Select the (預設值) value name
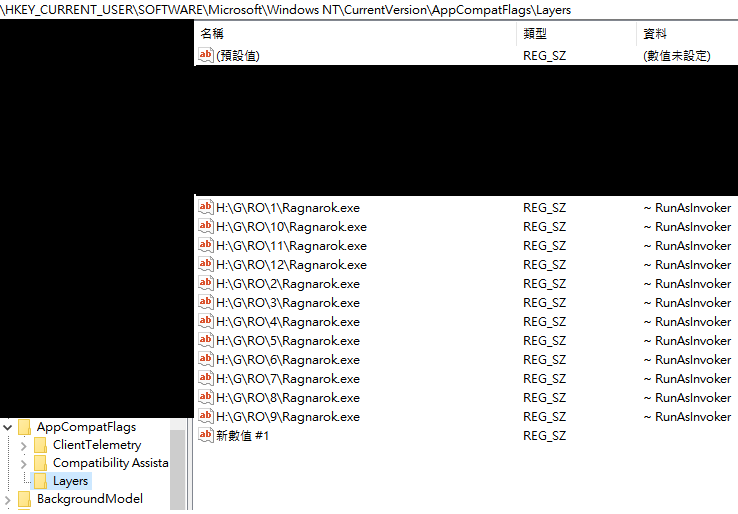 pos(238,56)
